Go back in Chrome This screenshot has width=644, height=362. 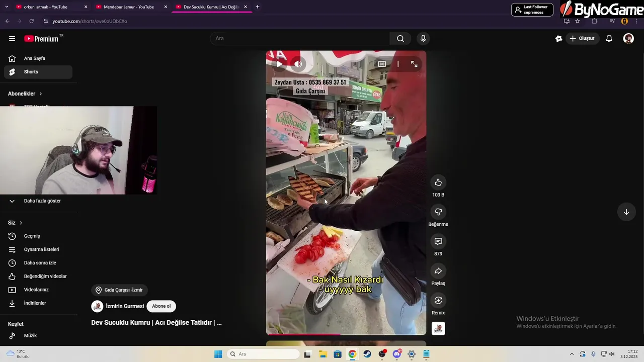[x=7, y=21]
